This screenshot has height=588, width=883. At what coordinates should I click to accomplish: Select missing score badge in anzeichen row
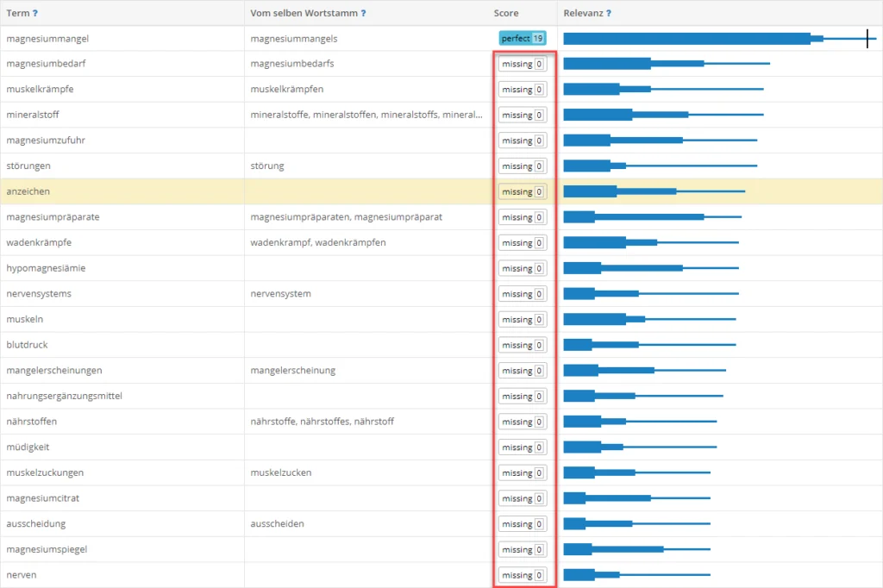[522, 191]
